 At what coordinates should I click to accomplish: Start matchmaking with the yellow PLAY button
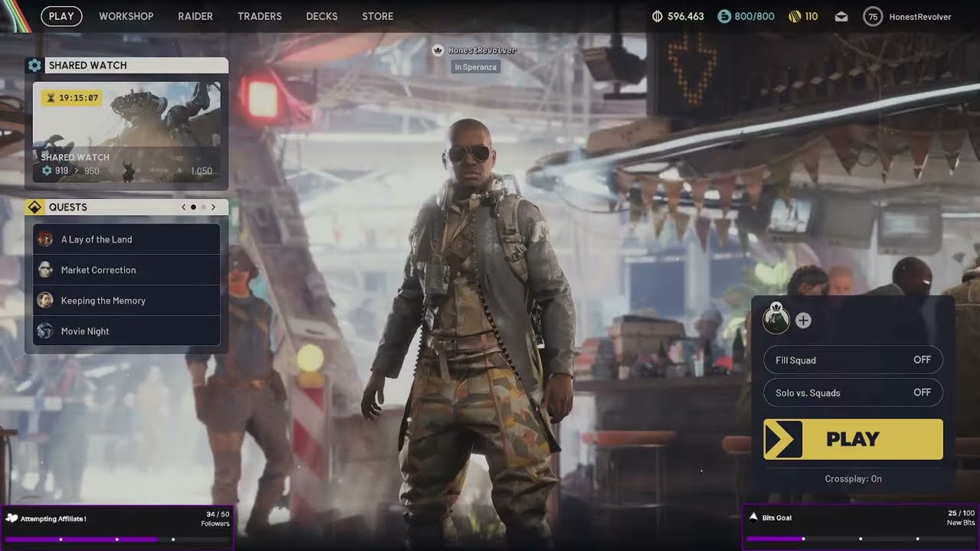click(853, 439)
